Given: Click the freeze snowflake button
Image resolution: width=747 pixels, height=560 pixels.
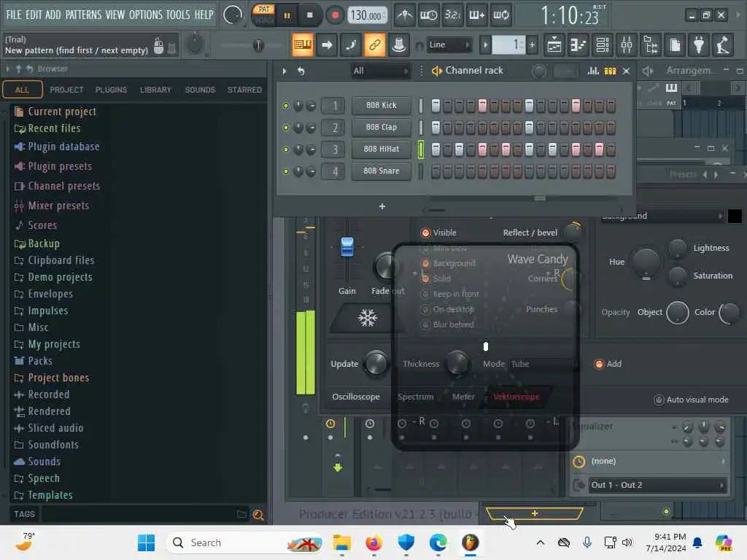Looking at the screenshot, I should (368, 318).
